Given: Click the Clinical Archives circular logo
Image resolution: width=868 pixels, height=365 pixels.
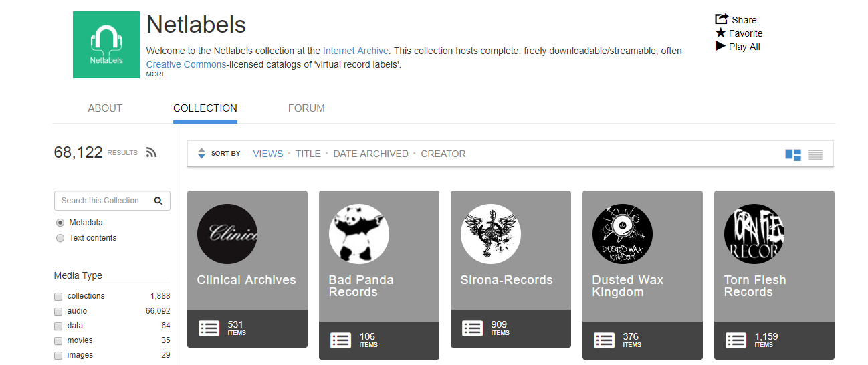Looking at the screenshot, I should tap(227, 234).
